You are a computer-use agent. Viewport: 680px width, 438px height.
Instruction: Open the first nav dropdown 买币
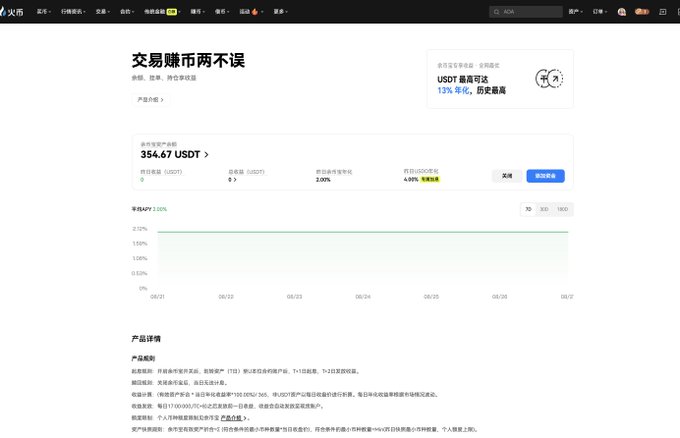pos(43,12)
